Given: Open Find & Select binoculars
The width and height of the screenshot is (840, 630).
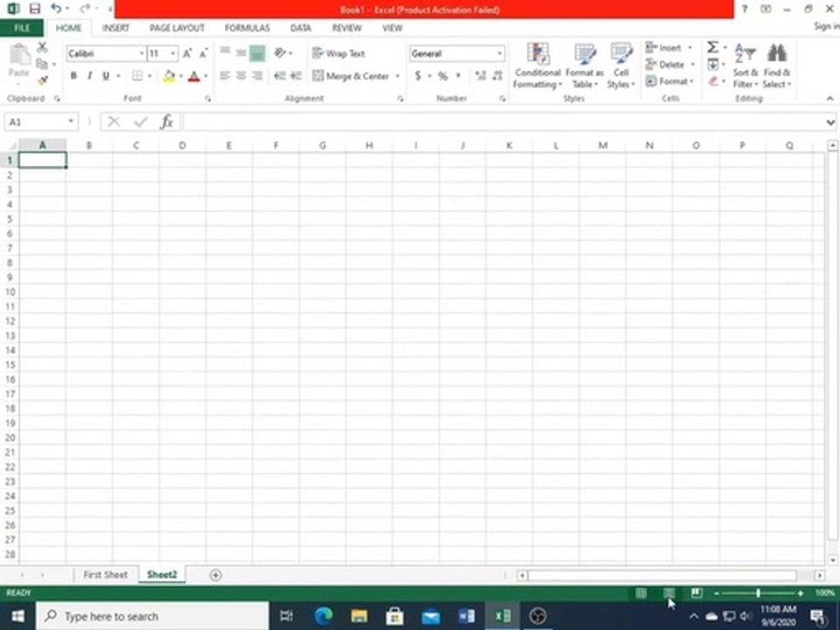Looking at the screenshot, I should (x=777, y=66).
